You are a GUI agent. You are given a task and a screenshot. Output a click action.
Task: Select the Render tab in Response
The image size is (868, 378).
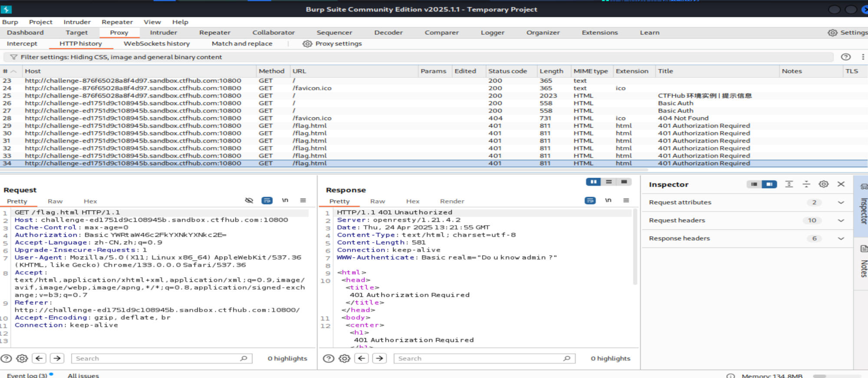point(452,201)
